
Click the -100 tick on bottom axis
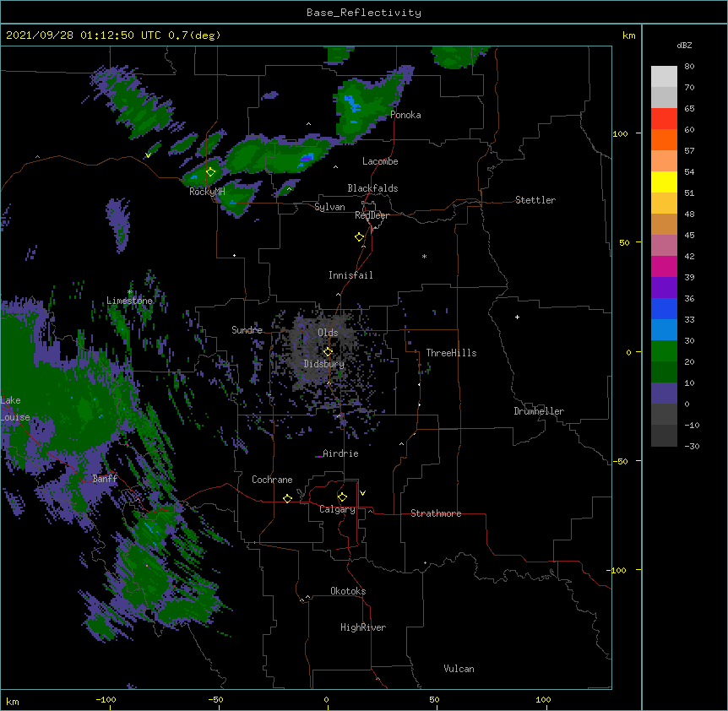click(x=106, y=700)
